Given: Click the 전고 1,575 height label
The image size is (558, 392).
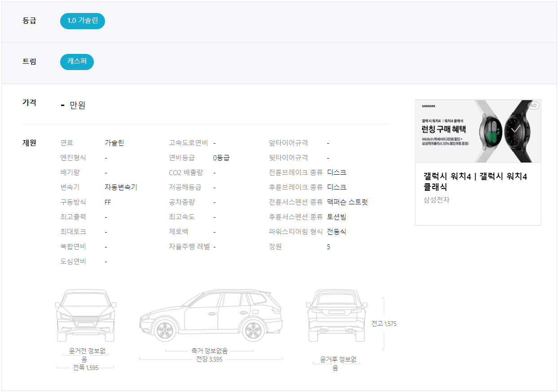Looking at the screenshot, I should point(384,324).
